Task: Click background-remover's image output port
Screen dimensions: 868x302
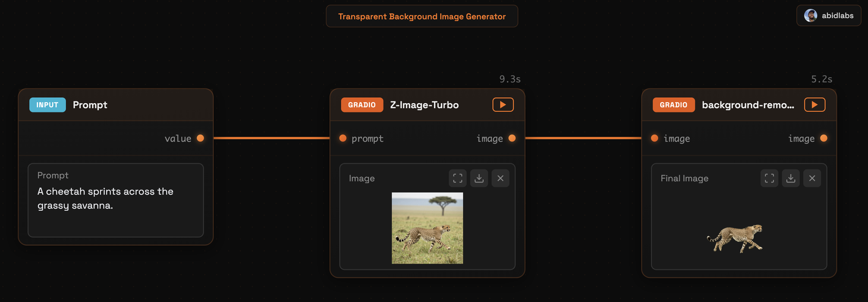Action: [x=824, y=138]
